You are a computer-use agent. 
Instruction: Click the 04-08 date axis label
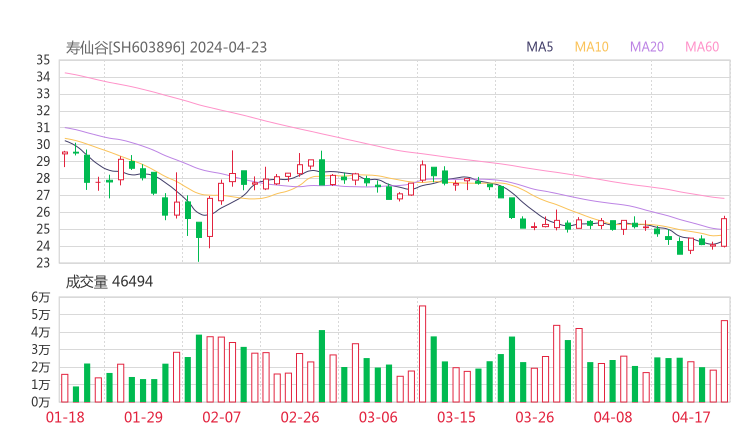point(613,417)
